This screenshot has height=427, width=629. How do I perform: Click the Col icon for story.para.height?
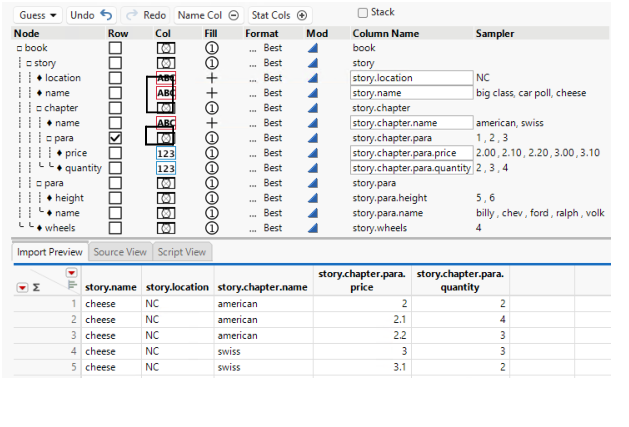pyautogui.click(x=166, y=198)
